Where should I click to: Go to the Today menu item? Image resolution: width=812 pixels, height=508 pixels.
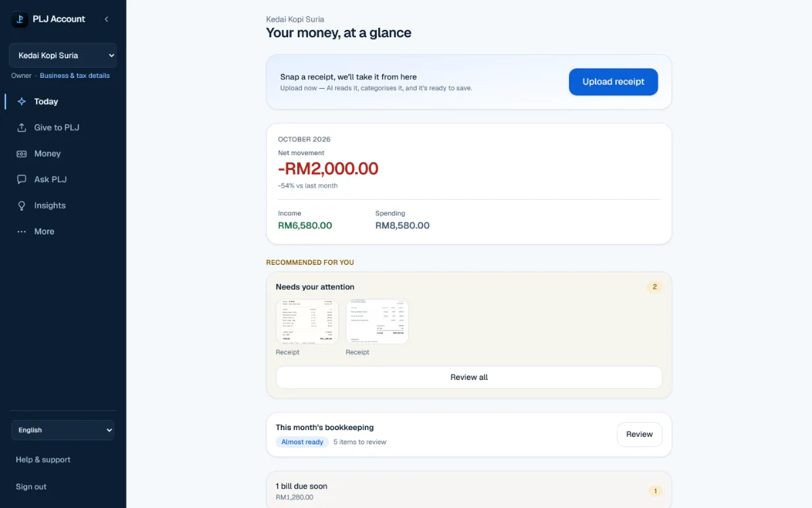click(63, 102)
